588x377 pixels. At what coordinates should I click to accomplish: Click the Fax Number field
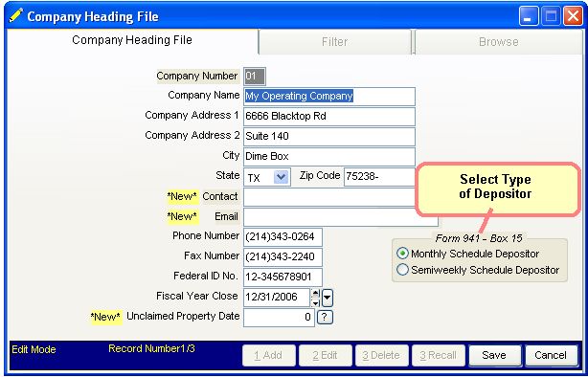tap(283, 257)
